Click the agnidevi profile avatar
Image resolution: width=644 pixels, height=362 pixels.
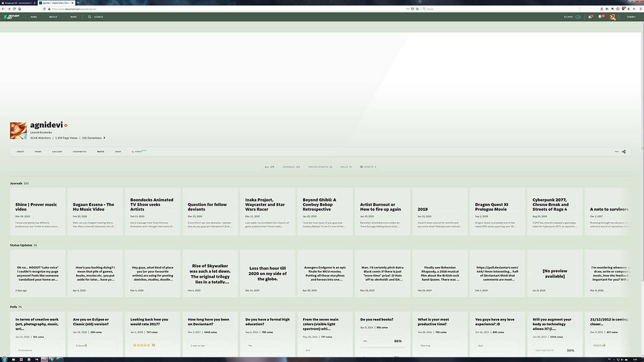coord(18,130)
